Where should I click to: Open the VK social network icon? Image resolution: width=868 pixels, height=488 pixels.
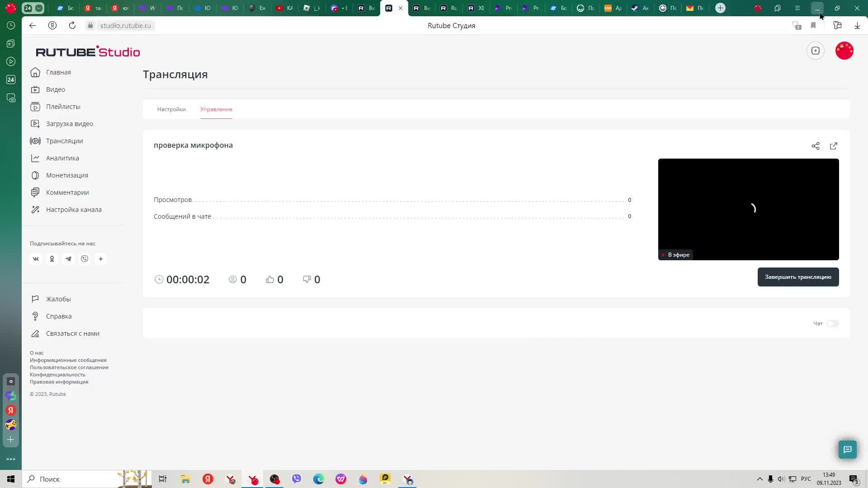(36, 259)
